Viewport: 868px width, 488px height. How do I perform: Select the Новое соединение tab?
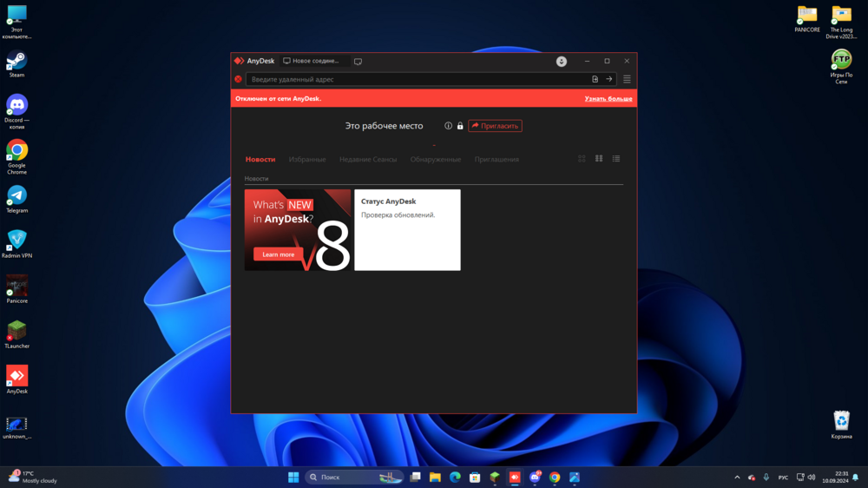[x=314, y=61]
